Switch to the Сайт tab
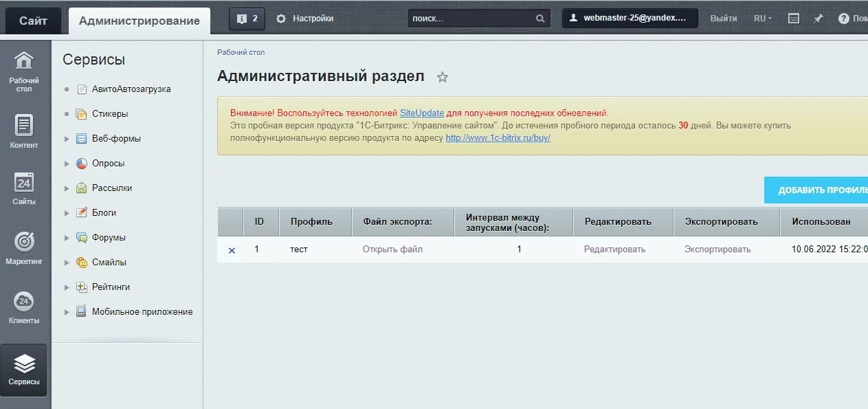Viewport: 868px width, 409px height. (x=33, y=21)
